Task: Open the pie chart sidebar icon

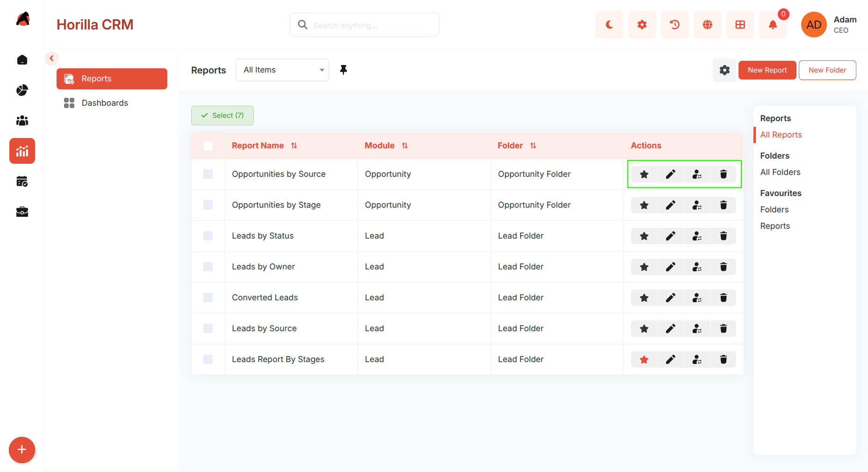Action: (22, 90)
